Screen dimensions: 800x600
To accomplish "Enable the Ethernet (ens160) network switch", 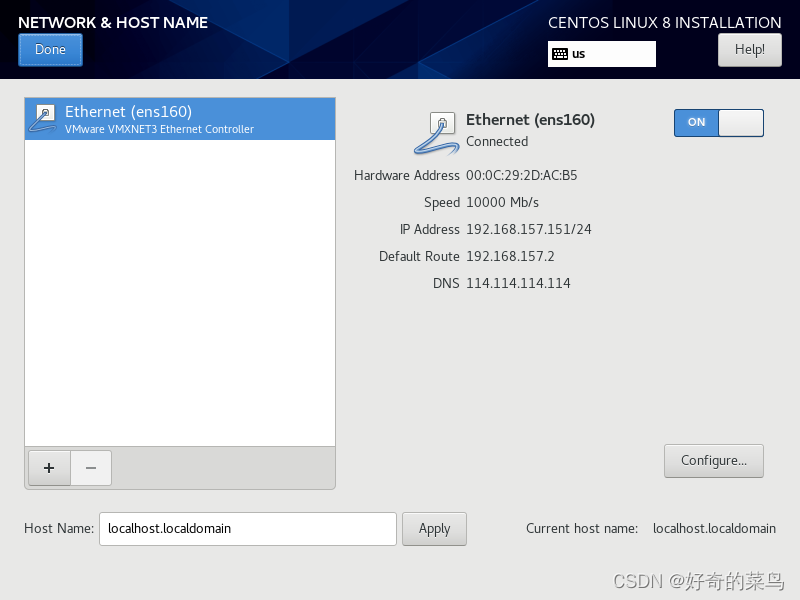I will pyautogui.click(x=718, y=122).
